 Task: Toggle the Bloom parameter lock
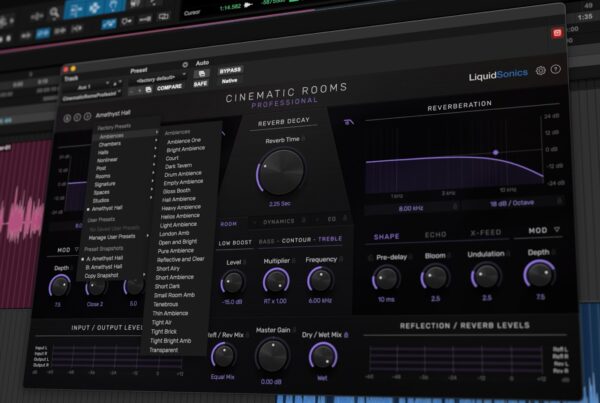450,255
